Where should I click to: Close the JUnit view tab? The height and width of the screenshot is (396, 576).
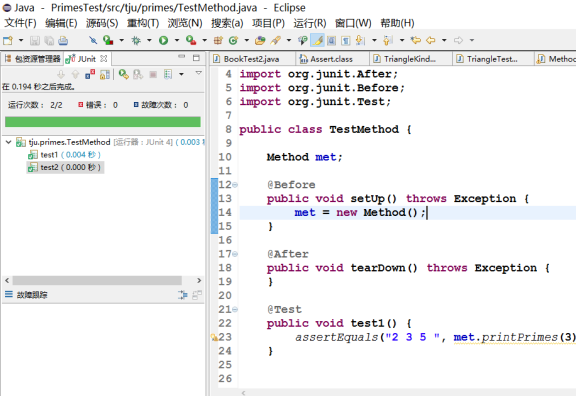point(104,59)
